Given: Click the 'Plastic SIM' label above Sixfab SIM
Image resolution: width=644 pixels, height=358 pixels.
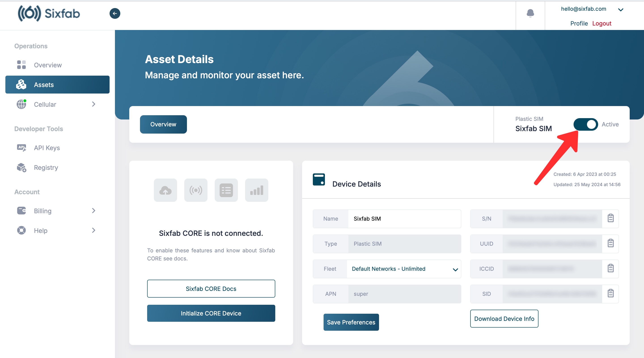Looking at the screenshot, I should [529, 119].
